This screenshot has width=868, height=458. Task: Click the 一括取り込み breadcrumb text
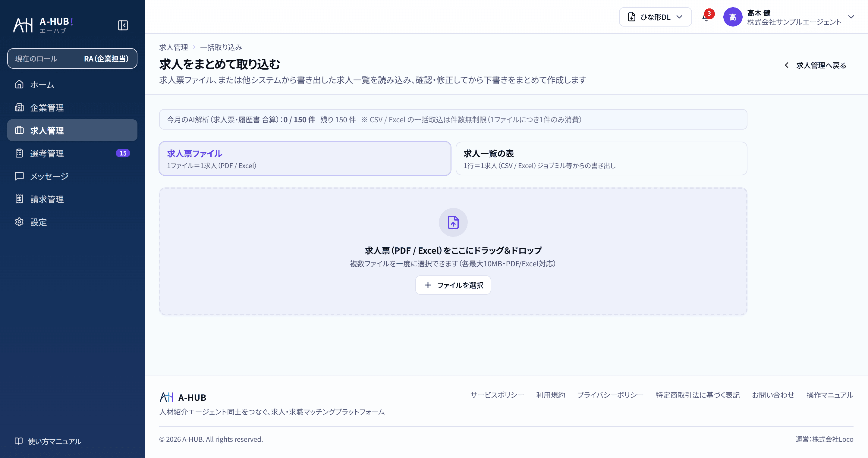pyautogui.click(x=221, y=47)
